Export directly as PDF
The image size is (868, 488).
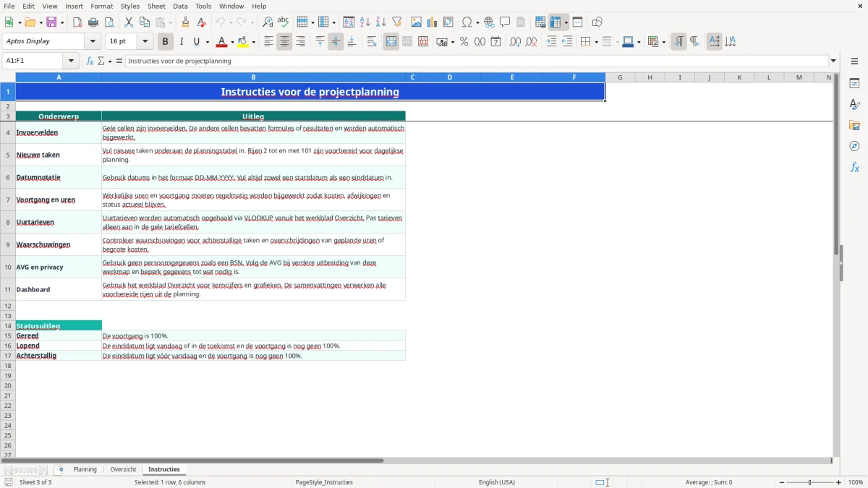coord(77,22)
